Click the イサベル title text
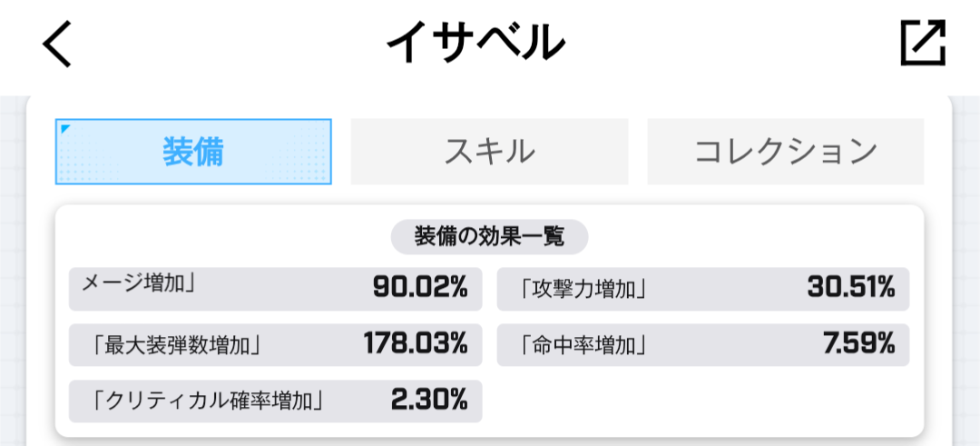Viewport: 980px width, 446px height. pos(475,43)
